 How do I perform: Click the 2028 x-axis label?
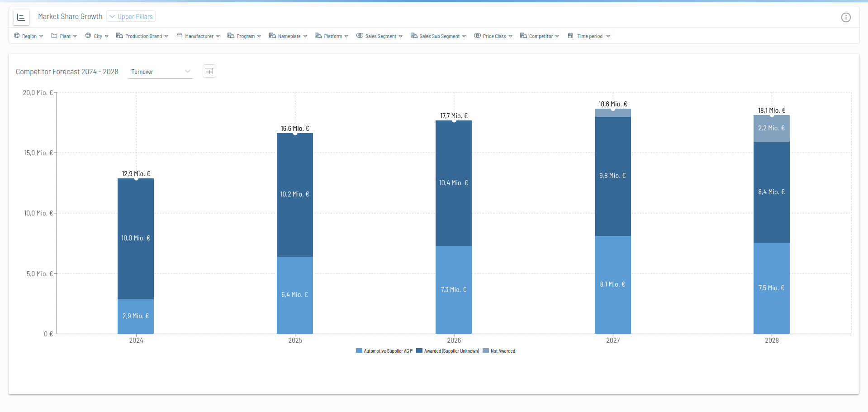point(772,340)
